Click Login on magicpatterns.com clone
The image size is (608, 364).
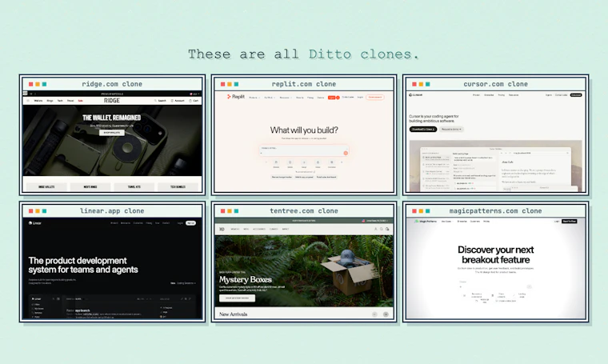click(x=557, y=222)
